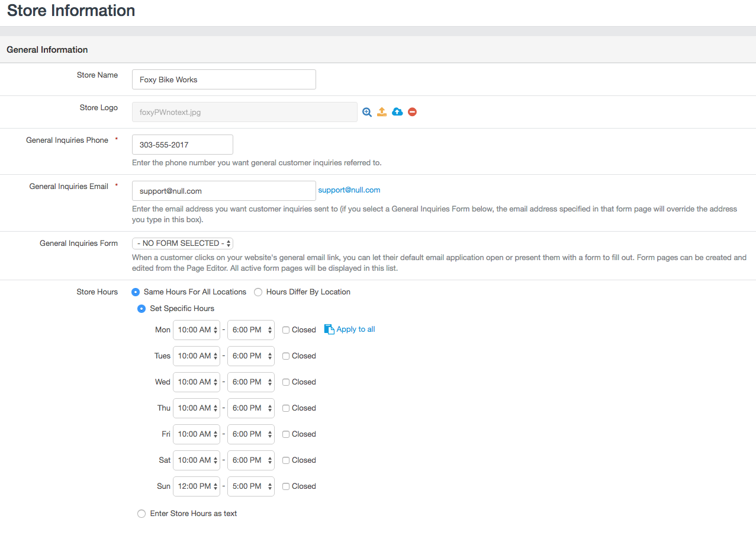
Task: Focus the General Inquiries Phone field
Action: [182, 145]
